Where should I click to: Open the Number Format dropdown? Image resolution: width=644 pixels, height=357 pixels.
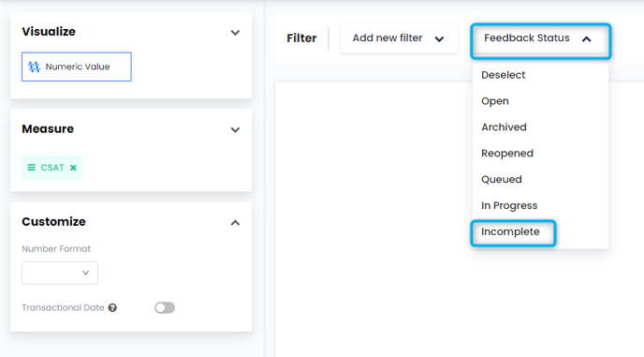[60, 273]
